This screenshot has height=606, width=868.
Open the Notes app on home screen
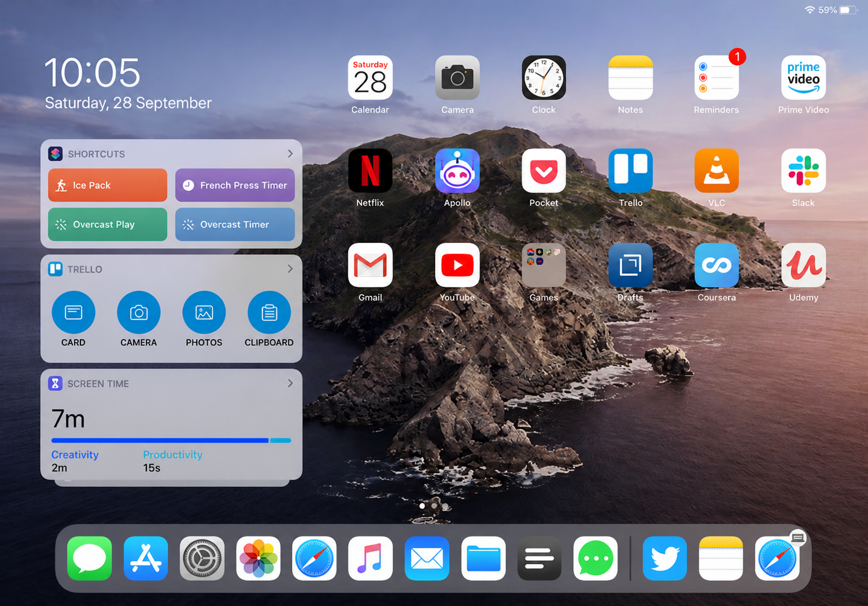(x=630, y=77)
